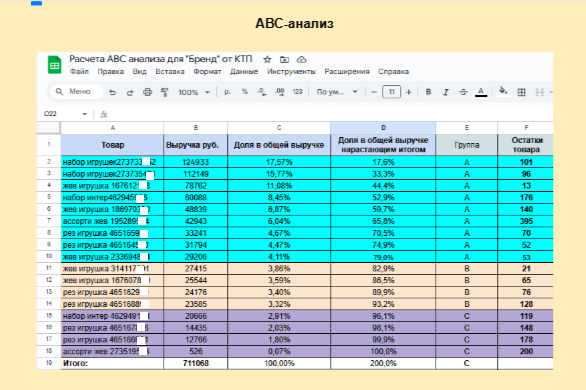The width and height of the screenshot is (586, 390).
Task: Toggle italic formatting
Action: 445,92
